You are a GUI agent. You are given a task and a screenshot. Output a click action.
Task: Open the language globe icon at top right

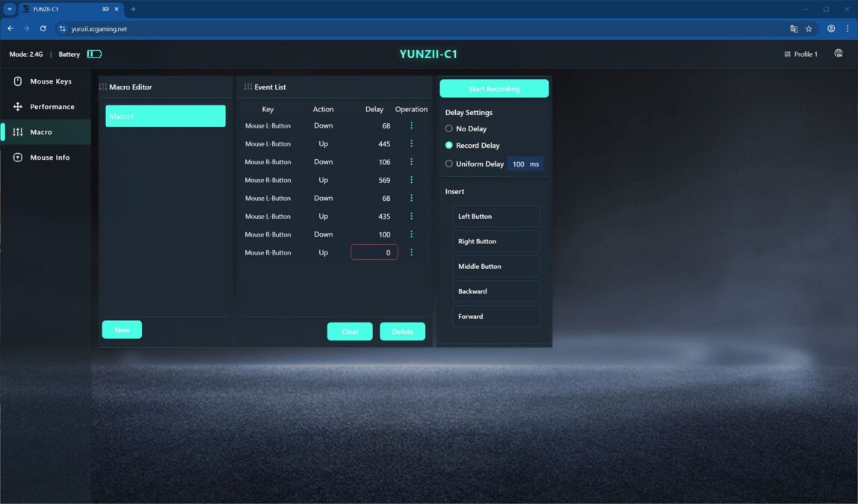coord(839,54)
